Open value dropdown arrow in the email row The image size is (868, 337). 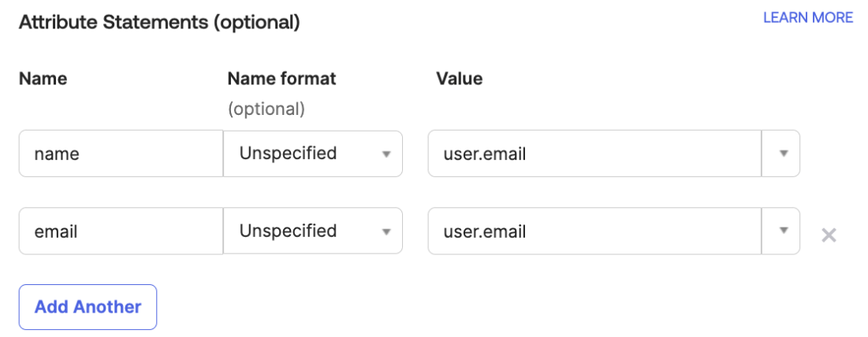click(x=783, y=231)
